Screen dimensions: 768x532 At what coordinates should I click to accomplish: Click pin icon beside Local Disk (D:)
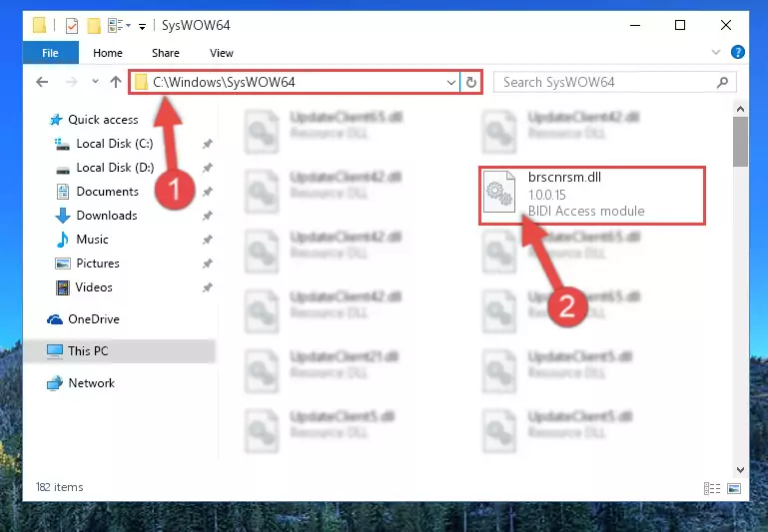(x=208, y=168)
